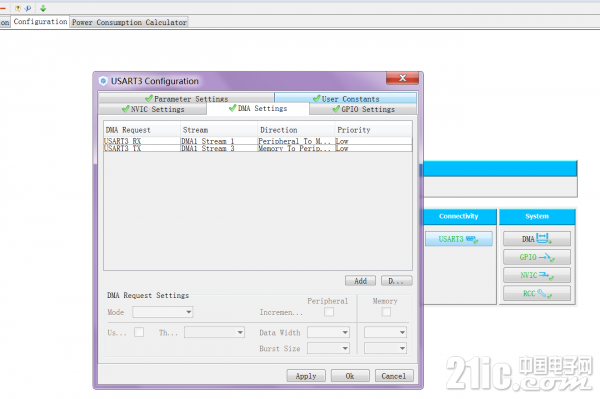This screenshot has width=600, height=399.
Task: Open the Mode dropdown
Action: pyautogui.click(x=163, y=312)
